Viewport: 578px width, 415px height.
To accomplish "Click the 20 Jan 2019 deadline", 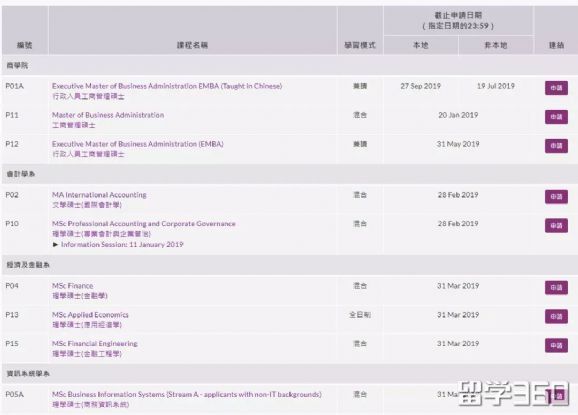I will pos(458,115).
